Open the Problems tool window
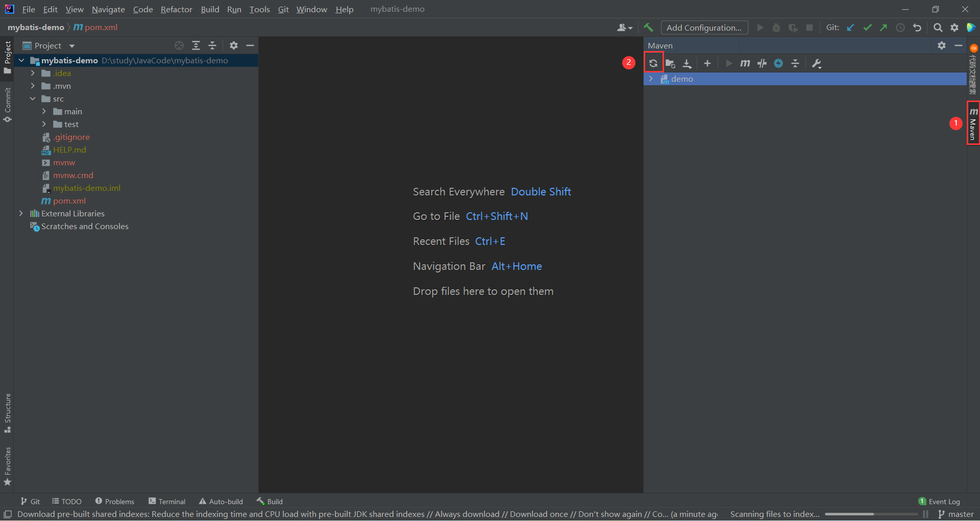The height and width of the screenshot is (521, 980). tap(114, 502)
